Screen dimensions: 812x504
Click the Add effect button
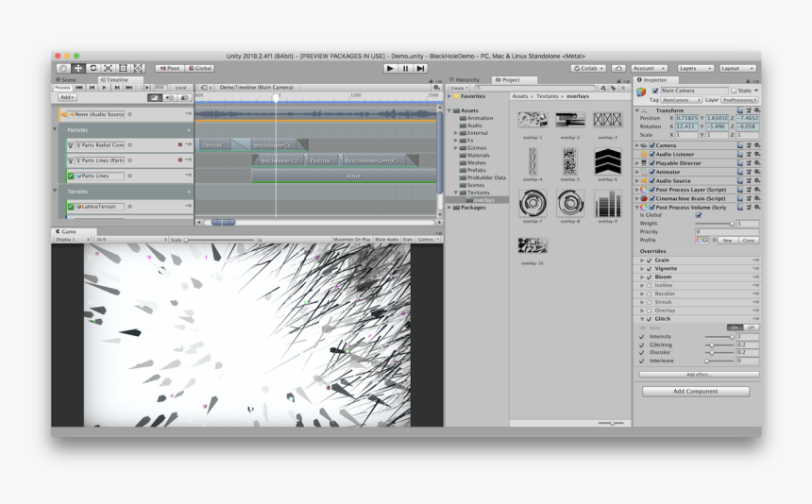699,374
